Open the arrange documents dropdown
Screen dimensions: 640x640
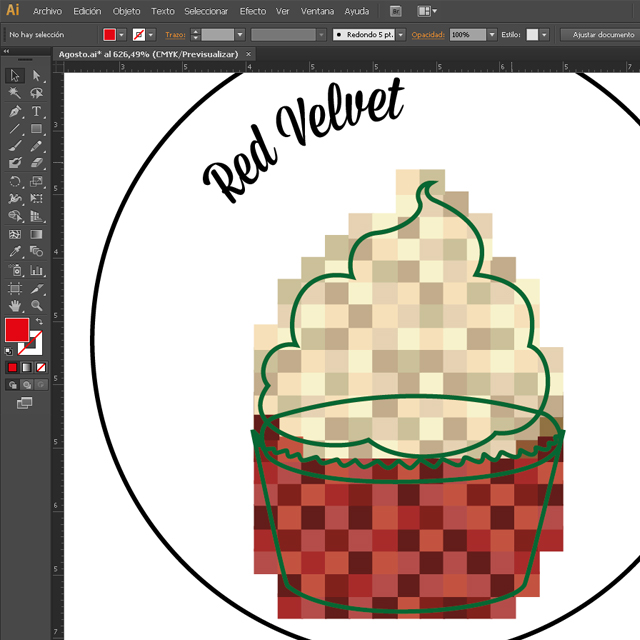click(x=427, y=11)
